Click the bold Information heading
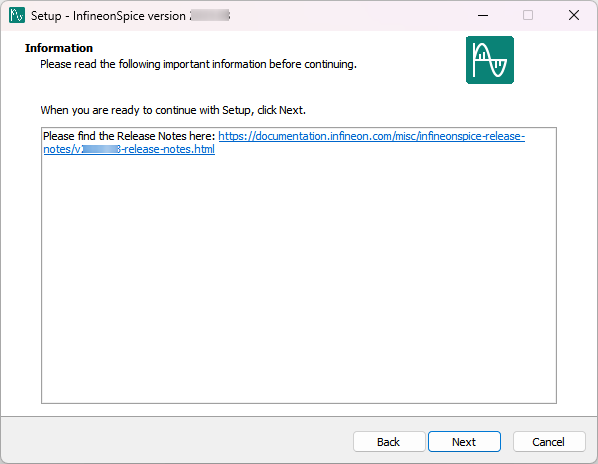The image size is (598, 464). [59, 48]
